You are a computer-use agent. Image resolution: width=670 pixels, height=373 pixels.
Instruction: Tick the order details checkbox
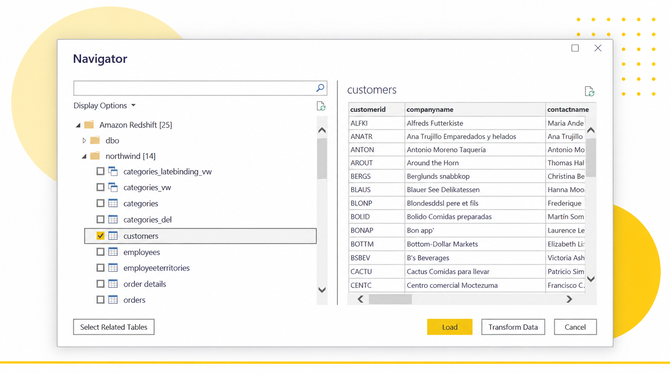[x=100, y=284]
